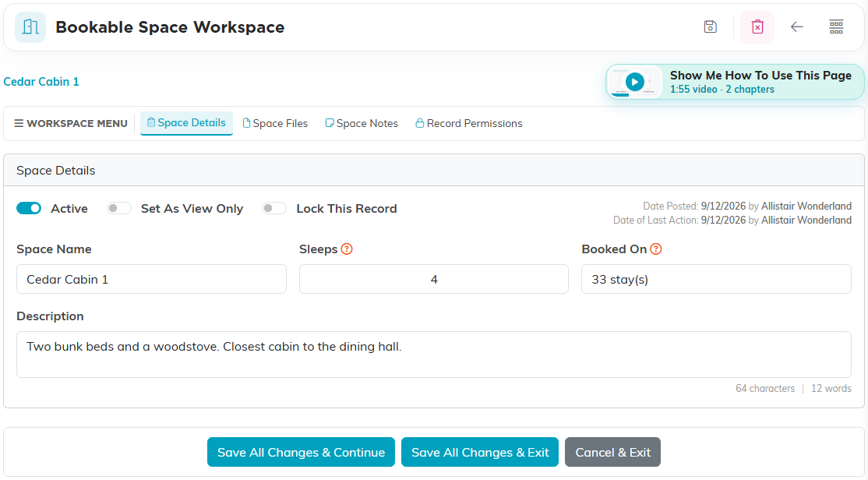Image resolution: width=868 pixels, height=480 pixels.
Task: Click the Booked On field
Action: point(716,279)
